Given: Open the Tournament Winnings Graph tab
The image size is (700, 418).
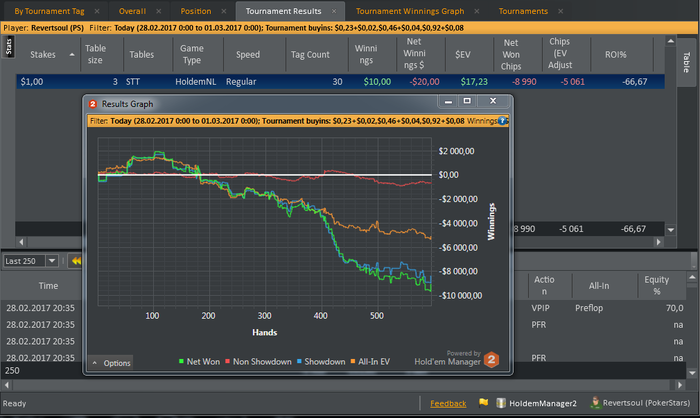Looking at the screenshot, I should (410, 11).
